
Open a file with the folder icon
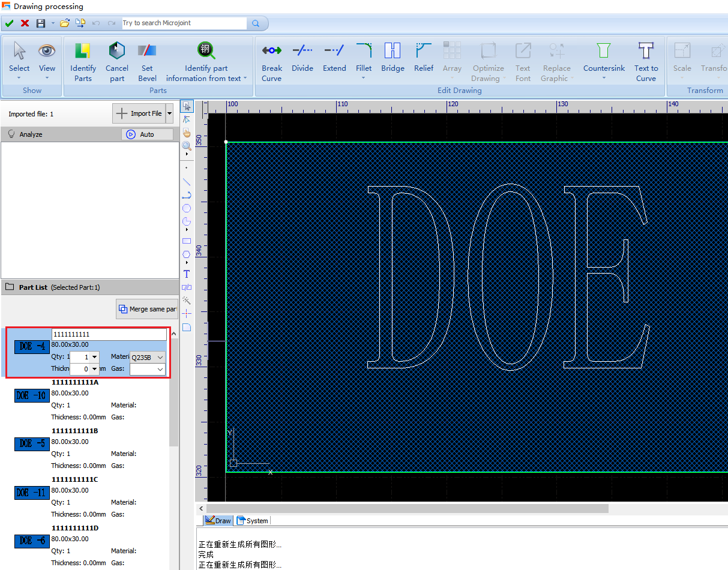[65, 23]
